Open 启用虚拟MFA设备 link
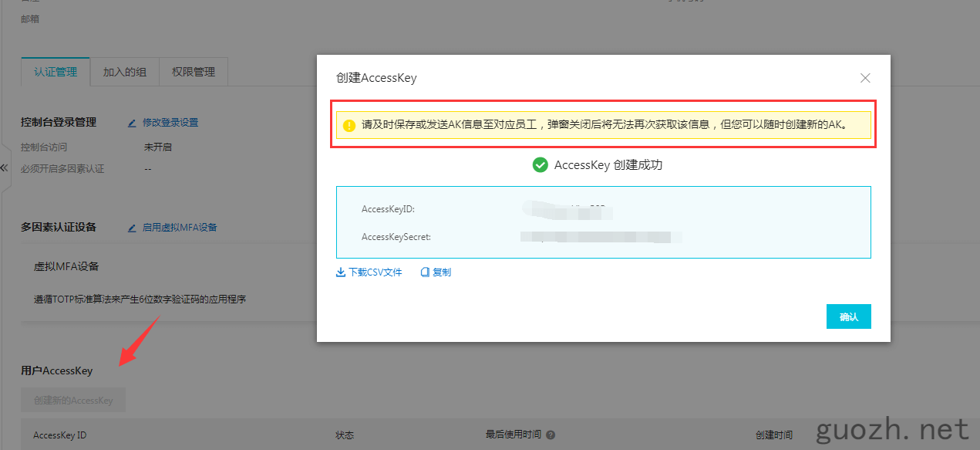 point(180,227)
